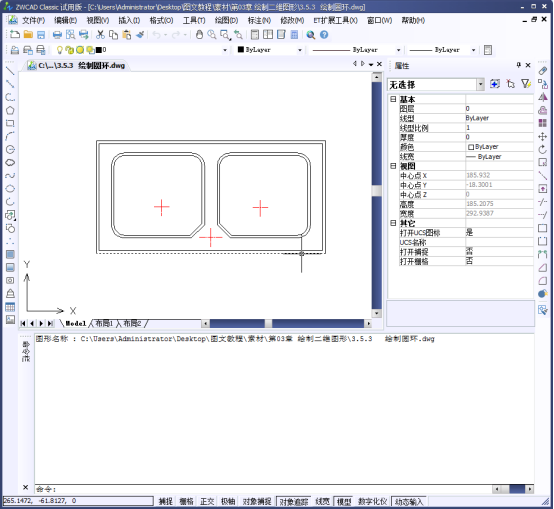Select the Polygon drawing tool
Screen dimensions: 554x509
10,111
